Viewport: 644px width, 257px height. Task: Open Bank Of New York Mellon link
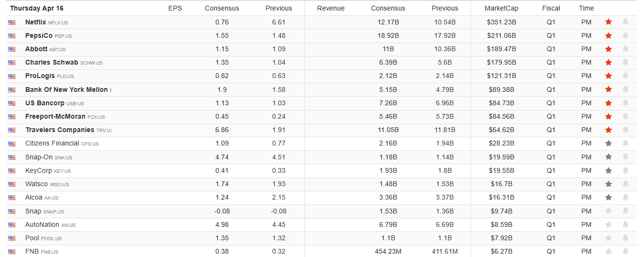tap(66, 89)
